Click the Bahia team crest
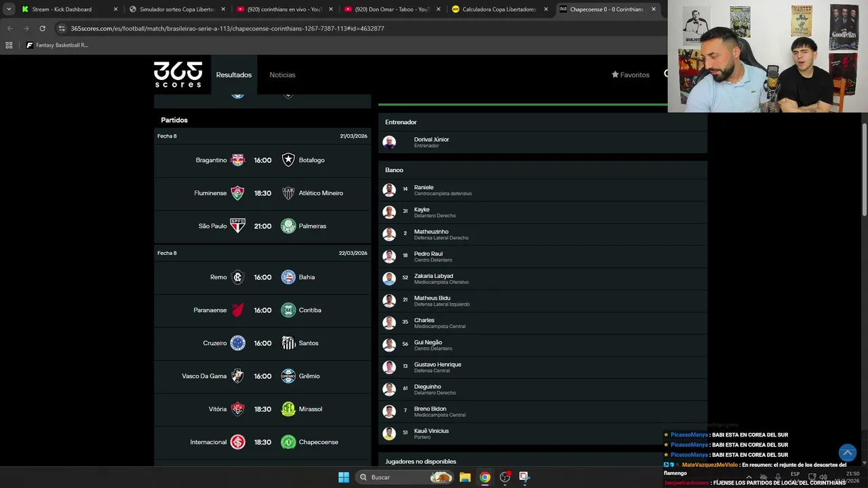The height and width of the screenshot is (488, 868). click(x=288, y=277)
